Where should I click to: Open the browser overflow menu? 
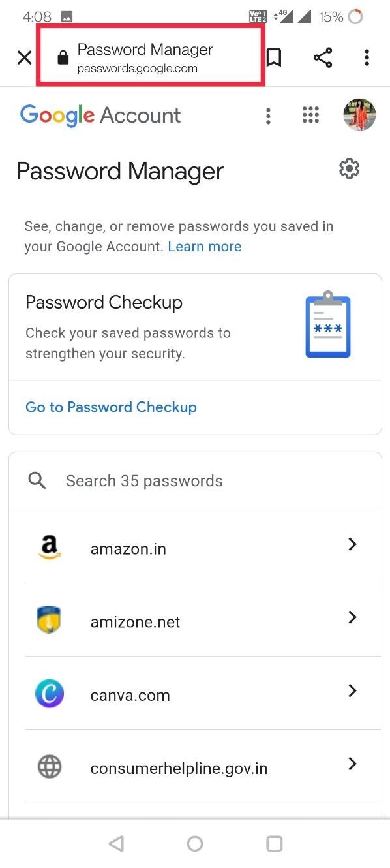[367, 57]
